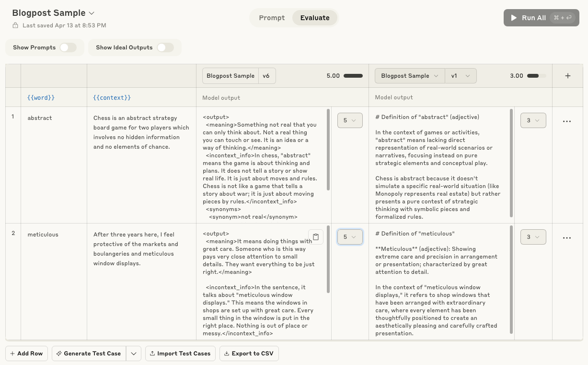
Task: Click the Import Test Cases button
Action: click(x=180, y=353)
